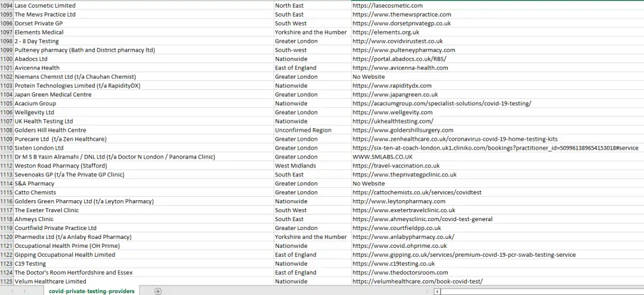Select row header 1110
The image size is (644, 295).
7,148
